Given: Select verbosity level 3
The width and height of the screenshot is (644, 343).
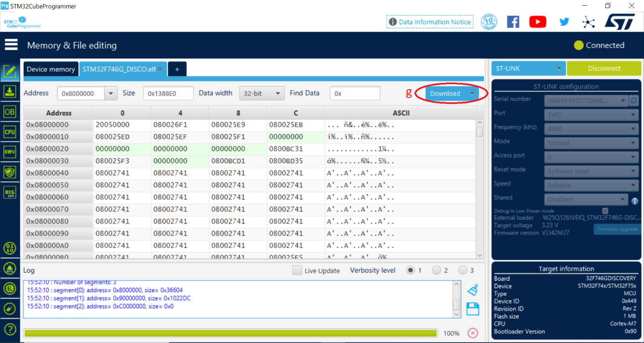Looking at the screenshot, I should (462, 270).
